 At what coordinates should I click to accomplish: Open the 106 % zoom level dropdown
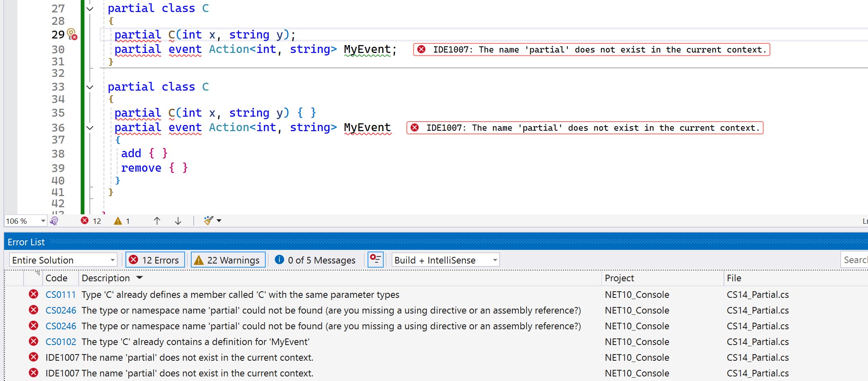coord(43,221)
